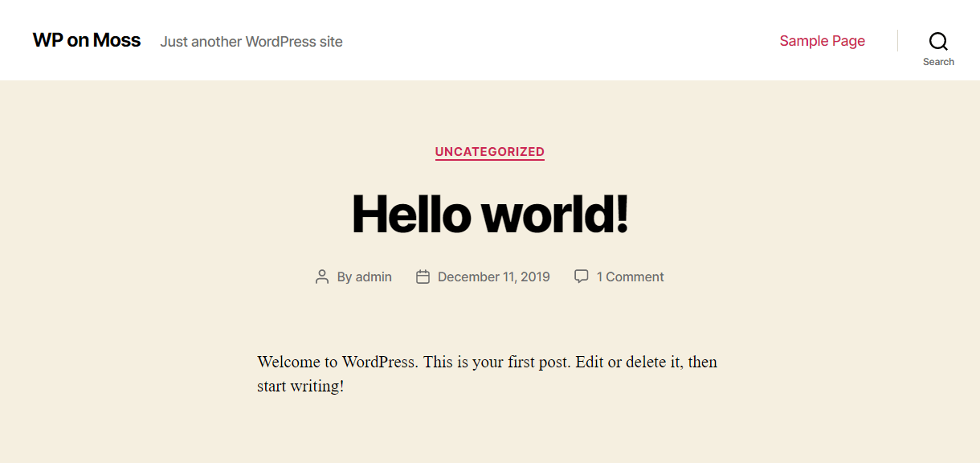The image size is (980, 463).
Task: Click the 'start writing!' text line
Action: tap(300, 386)
